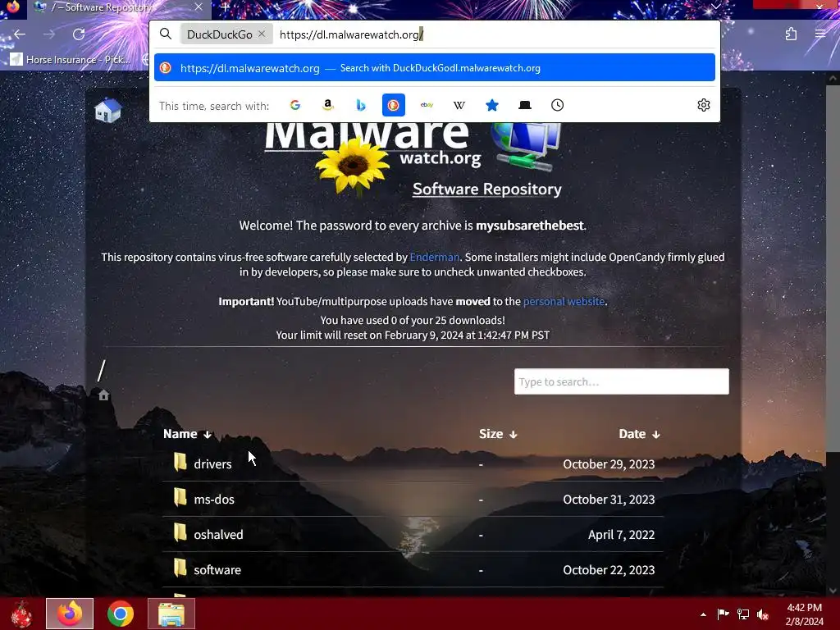
Task: Close the Software Repository tab
Action: click(x=199, y=7)
